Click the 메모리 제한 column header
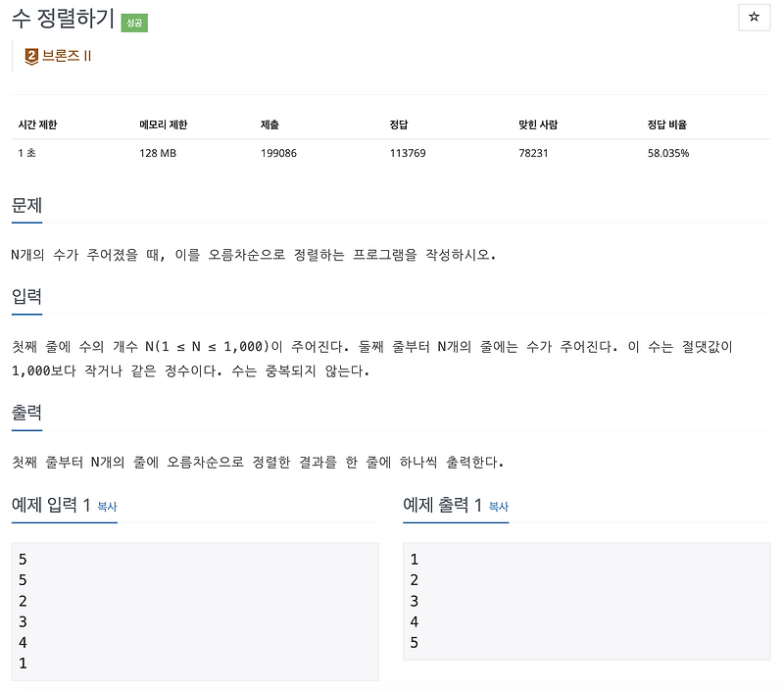Image resolution: width=784 pixels, height=690 pixels. tap(163, 124)
